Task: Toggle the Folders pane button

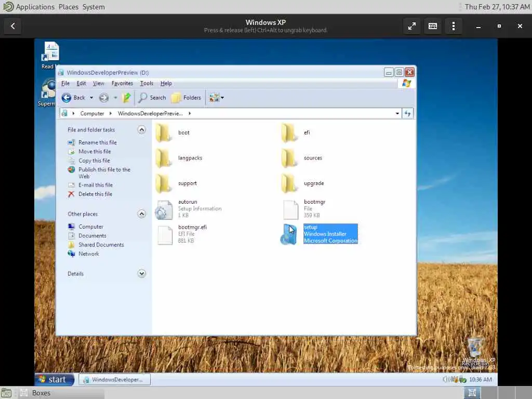Action: (186, 98)
